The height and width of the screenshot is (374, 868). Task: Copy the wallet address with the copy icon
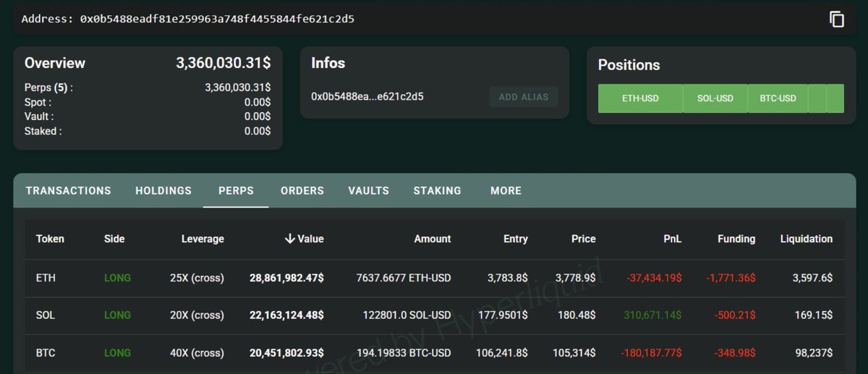[837, 20]
